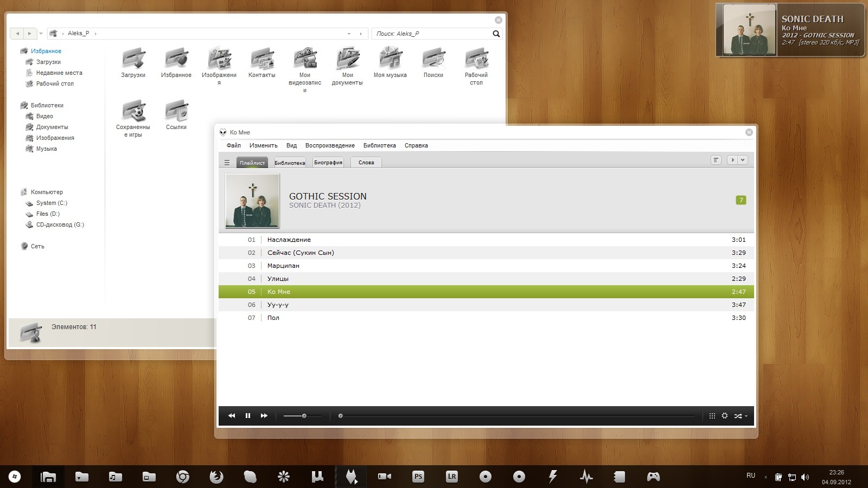868x488 pixels.
Task: Click the RU language indicator
Action: click(751, 476)
